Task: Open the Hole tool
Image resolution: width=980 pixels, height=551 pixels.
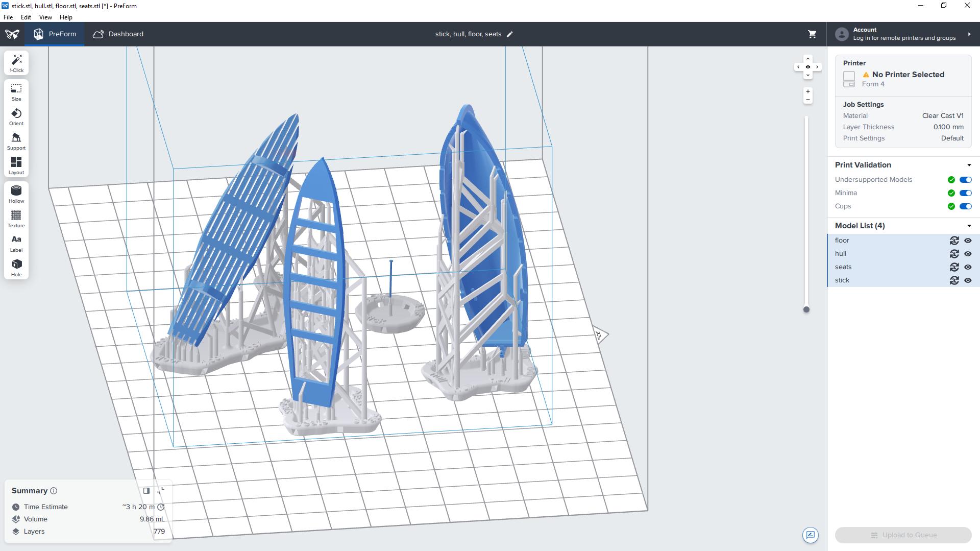Action: [16, 268]
